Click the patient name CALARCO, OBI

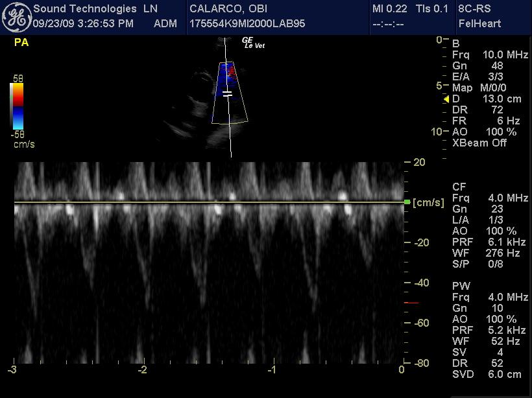click(228, 9)
